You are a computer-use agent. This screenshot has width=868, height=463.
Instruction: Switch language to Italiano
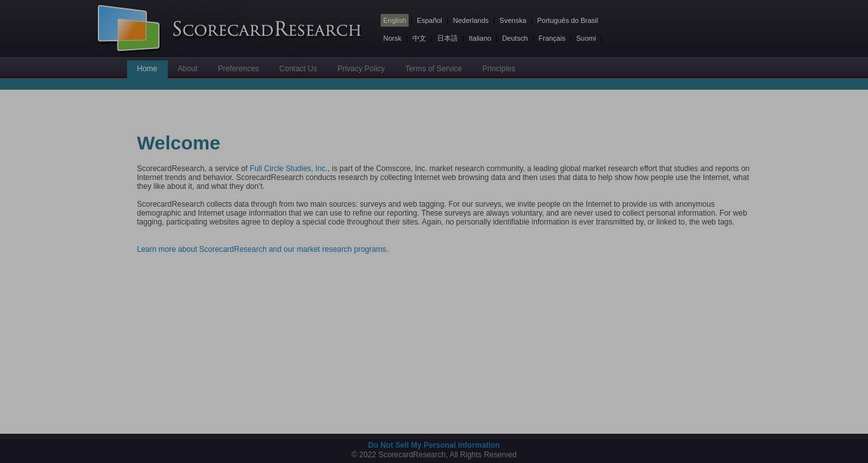click(480, 38)
